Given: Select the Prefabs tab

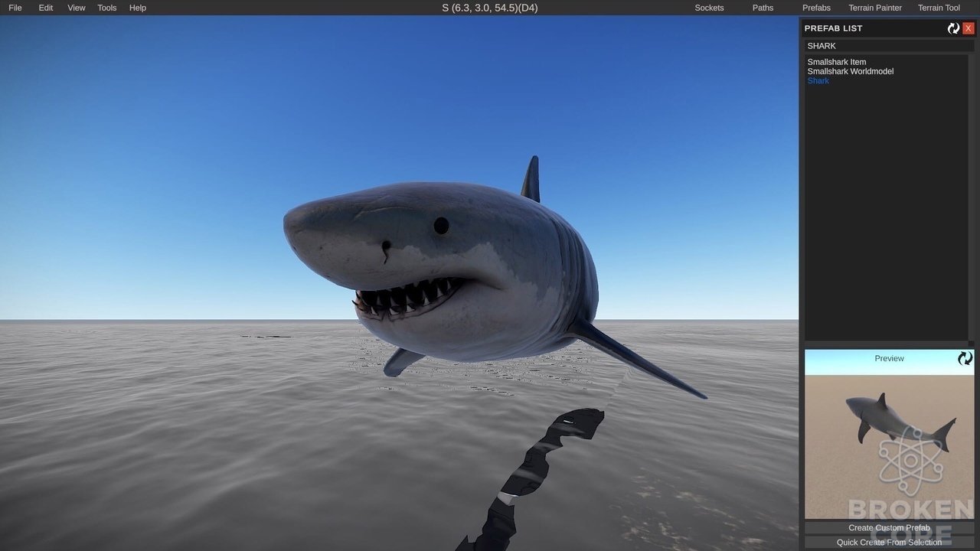Looking at the screenshot, I should 816,8.
